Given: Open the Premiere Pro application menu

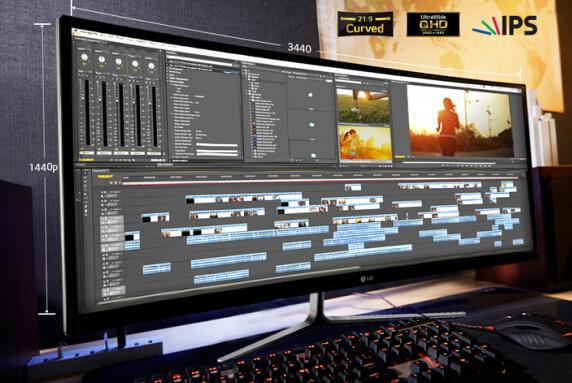Looking at the screenshot, I should 90,32.
